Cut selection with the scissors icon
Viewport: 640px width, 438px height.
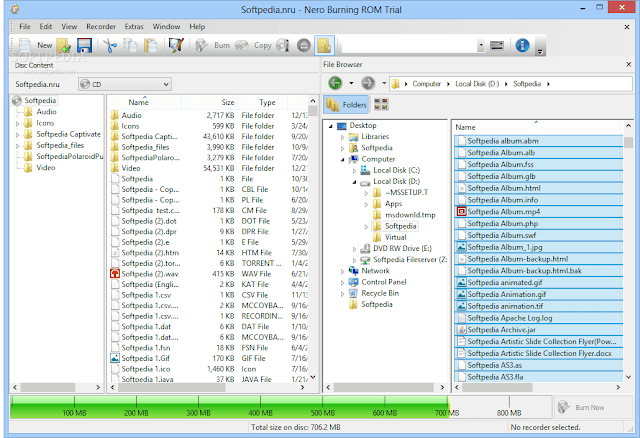[110, 45]
